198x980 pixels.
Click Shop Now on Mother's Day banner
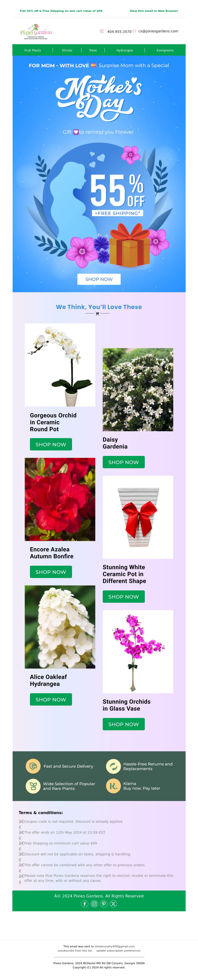(99, 279)
